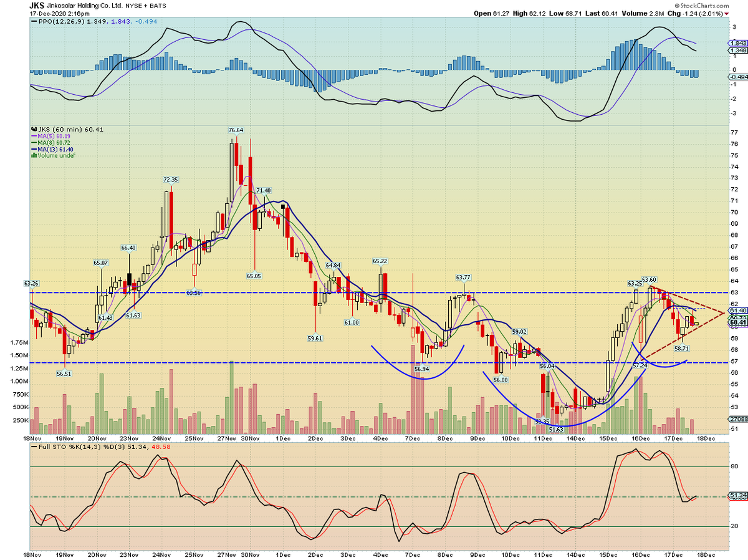Click the 65.05 low price label
This screenshot has height=560, width=748.
(254, 275)
